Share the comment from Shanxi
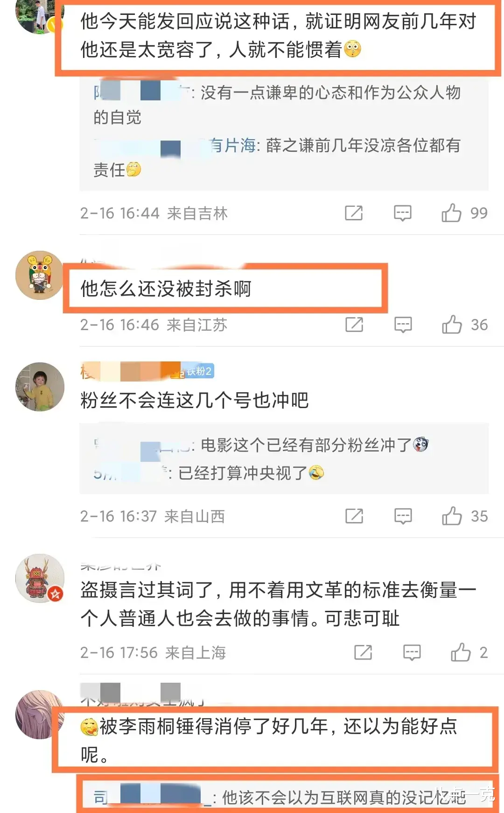This screenshot has height=813, width=504. [354, 516]
